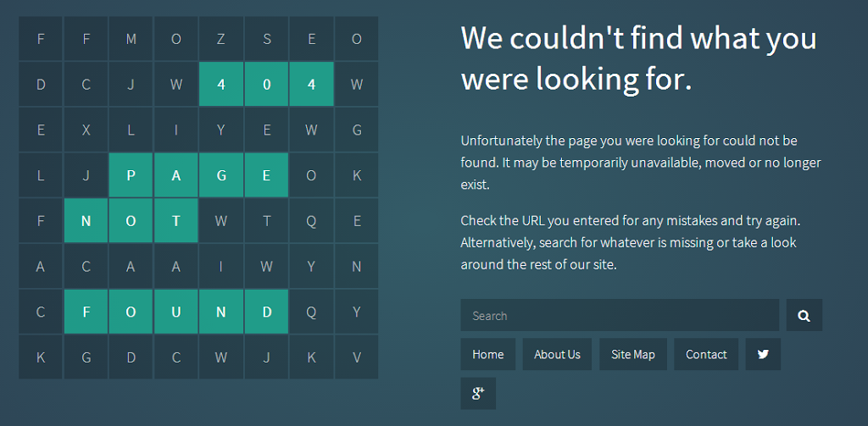Click the Z tile in the top row
Image resolution: width=868 pixels, height=426 pixels.
[x=221, y=39]
